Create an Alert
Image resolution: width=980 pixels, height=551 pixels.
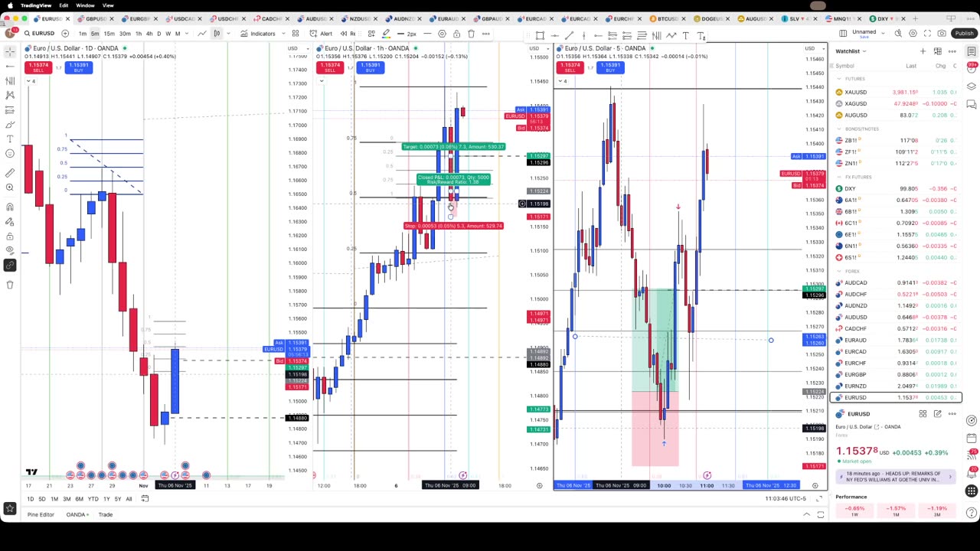pos(322,34)
